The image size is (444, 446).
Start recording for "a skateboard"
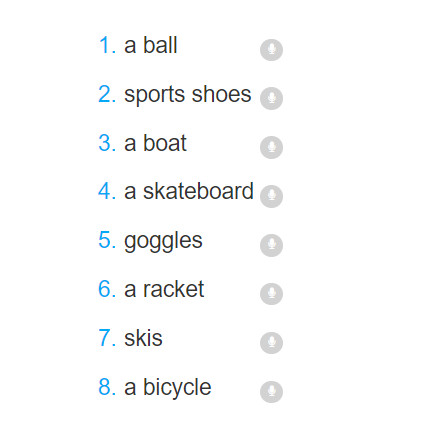coord(271,196)
